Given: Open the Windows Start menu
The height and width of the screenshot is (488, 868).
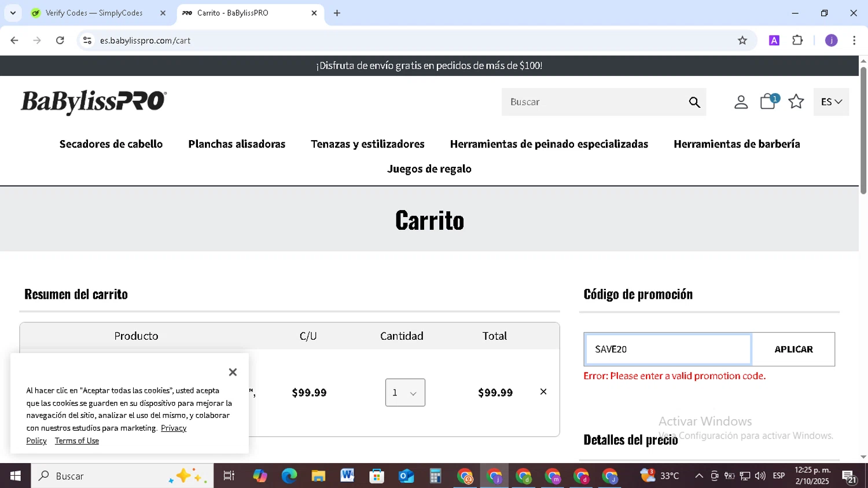Looking at the screenshot, I should point(16,476).
